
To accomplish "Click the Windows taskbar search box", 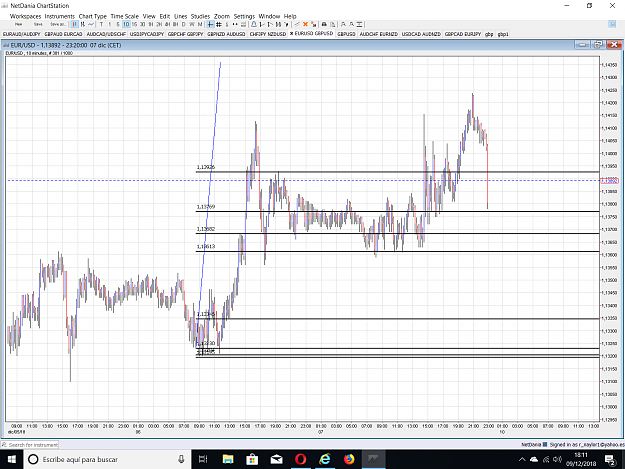I will [107, 459].
